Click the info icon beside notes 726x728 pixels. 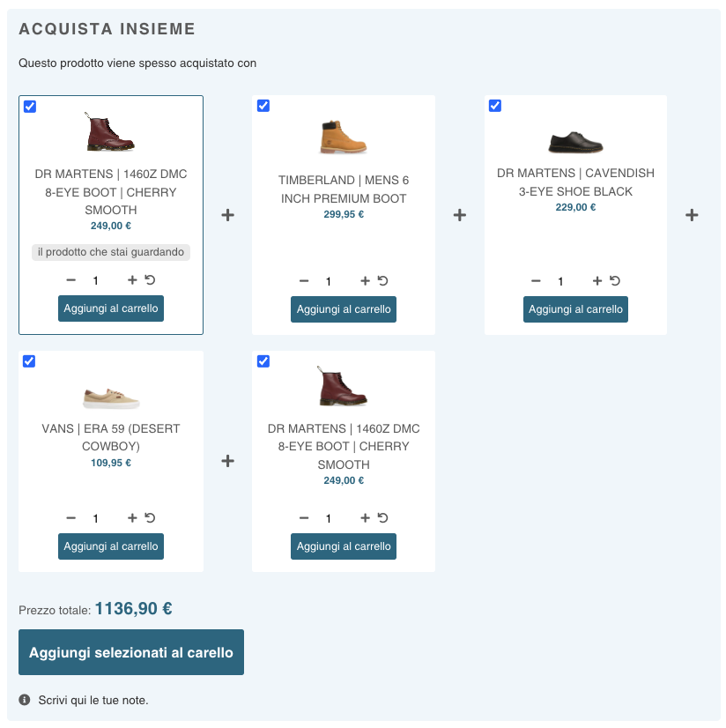point(25,700)
